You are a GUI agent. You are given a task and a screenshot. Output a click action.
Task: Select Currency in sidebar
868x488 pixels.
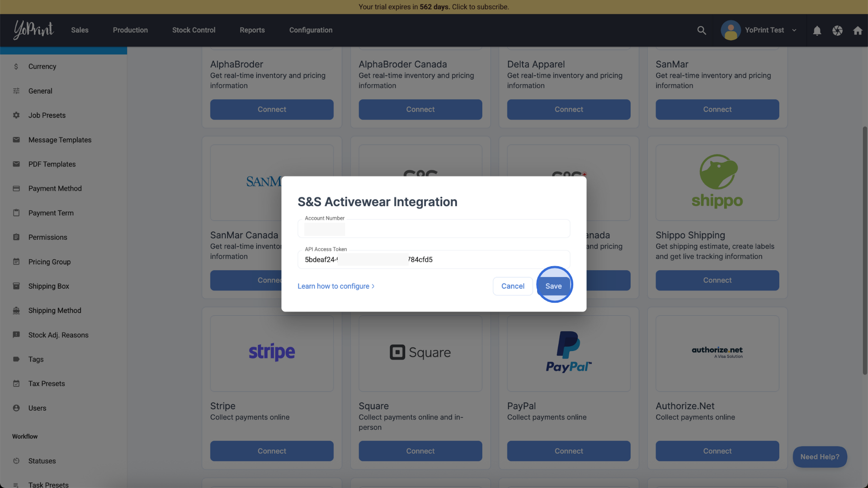click(42, 66)
